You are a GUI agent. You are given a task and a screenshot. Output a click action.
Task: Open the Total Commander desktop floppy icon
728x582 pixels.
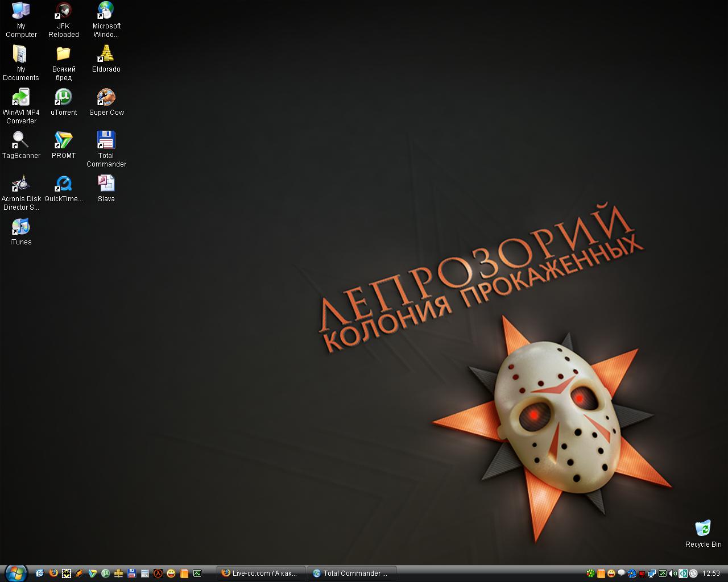click(x=106, y=140)
